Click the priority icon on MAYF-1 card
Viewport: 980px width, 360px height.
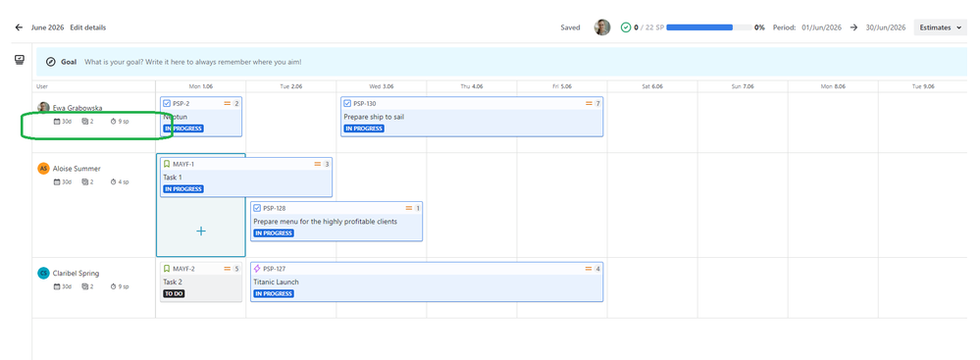click(318, 165)
